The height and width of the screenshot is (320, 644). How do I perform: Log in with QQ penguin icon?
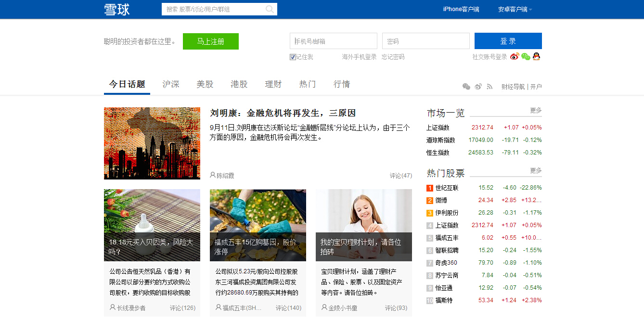[x=536, y=56]
